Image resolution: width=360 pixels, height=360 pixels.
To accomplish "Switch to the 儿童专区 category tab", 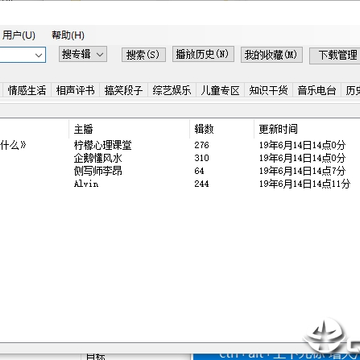I will click(220, 90).
